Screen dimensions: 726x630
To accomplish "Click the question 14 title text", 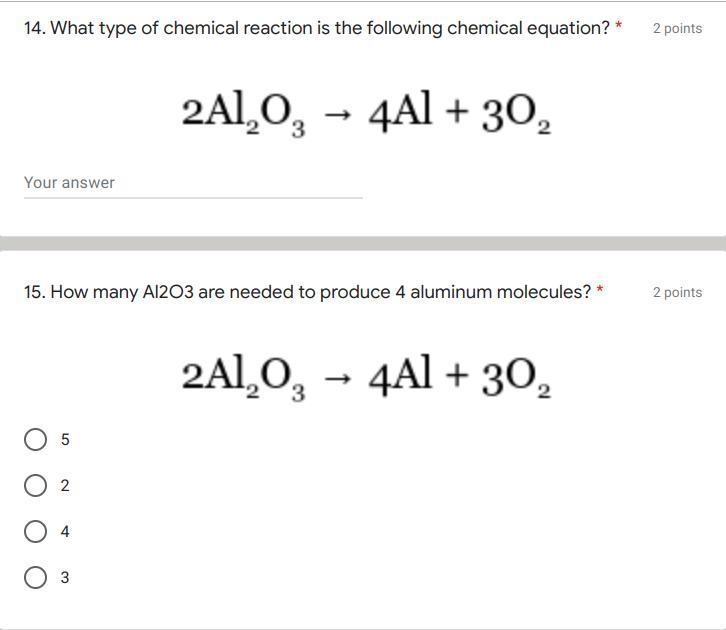I will (x=317, y=28).
